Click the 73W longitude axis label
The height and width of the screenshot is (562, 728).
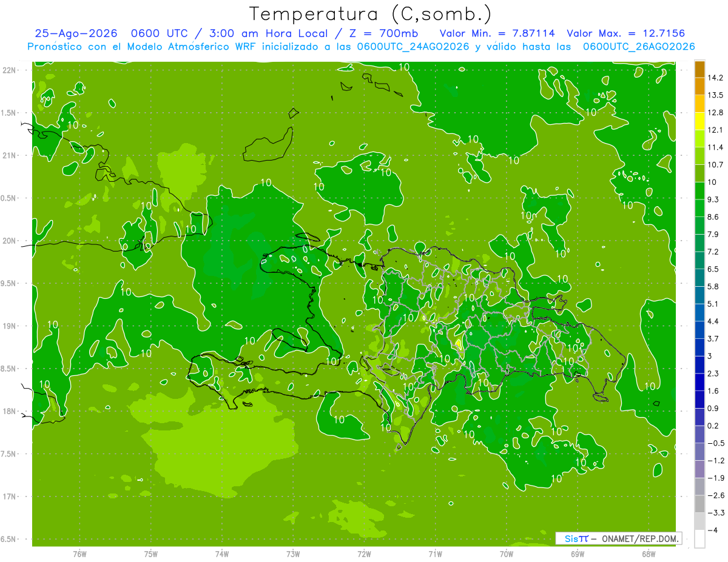tap(293, 554)
